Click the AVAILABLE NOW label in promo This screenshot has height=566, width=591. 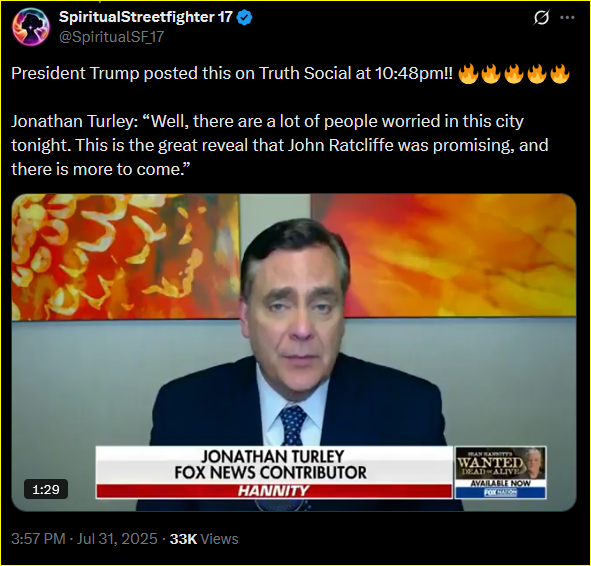501,483
